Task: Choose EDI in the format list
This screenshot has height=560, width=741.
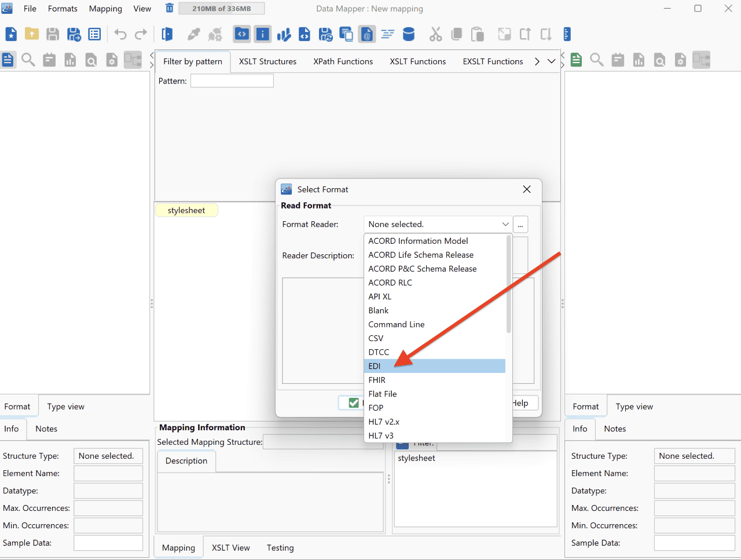Action: tap(435, 366)
